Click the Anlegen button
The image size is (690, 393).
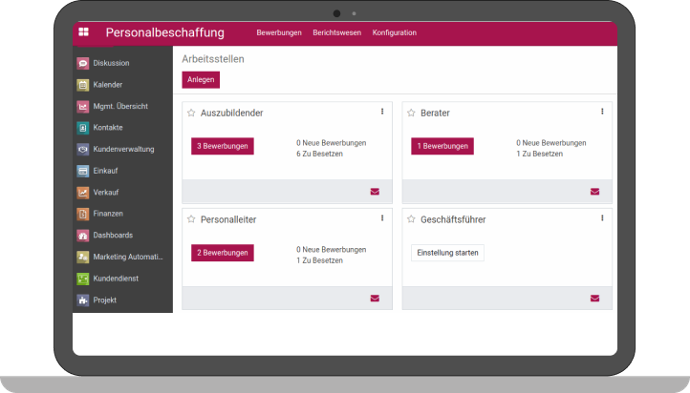pyautogui.click(x=201, y=80)
